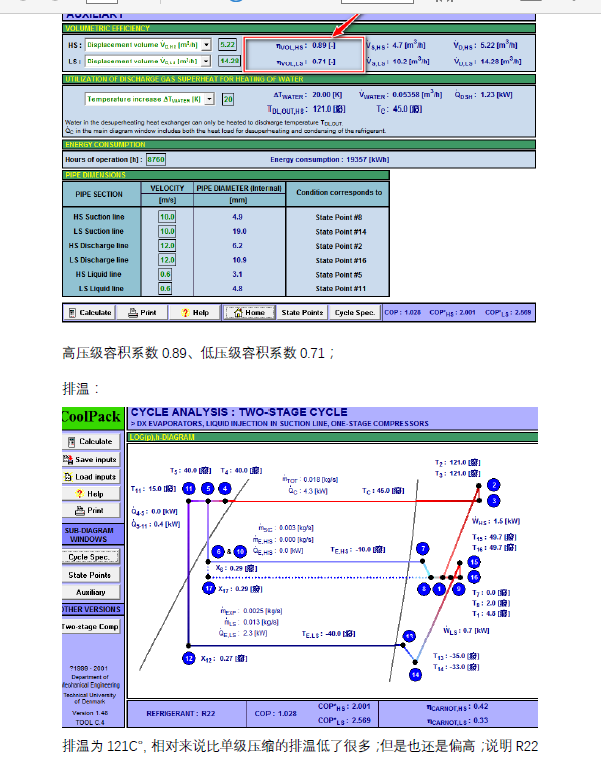Image resolution: width=601 pixels, height=764 pixels.
Task: Click the Calculate button in the left sidebar
Action: (90, 441)
